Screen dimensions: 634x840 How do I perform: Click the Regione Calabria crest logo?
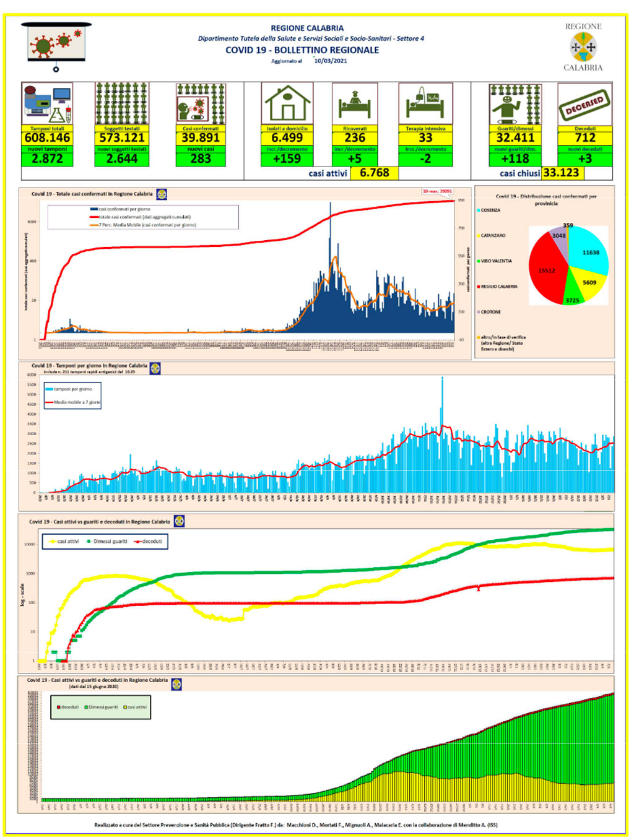583,47
